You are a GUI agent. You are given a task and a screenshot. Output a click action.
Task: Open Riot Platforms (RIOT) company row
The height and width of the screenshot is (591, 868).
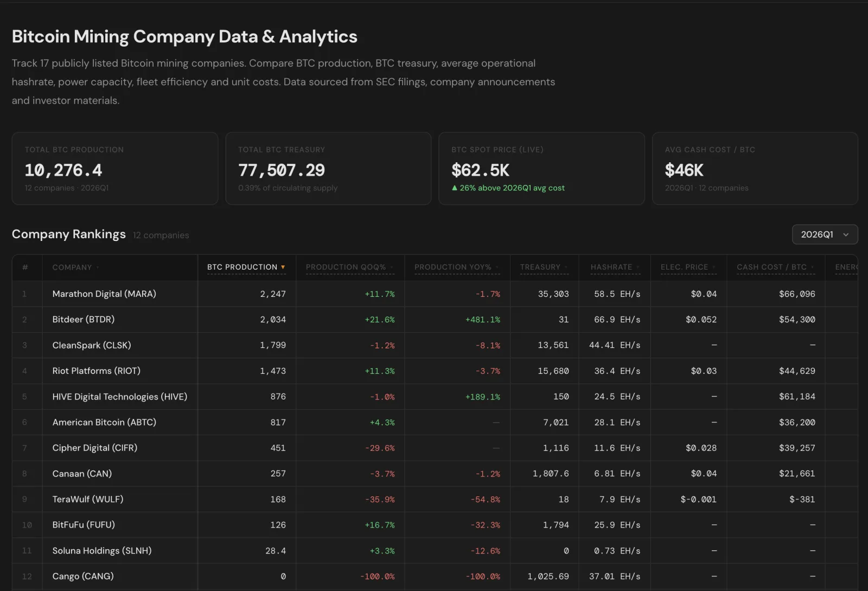[435, 371]
